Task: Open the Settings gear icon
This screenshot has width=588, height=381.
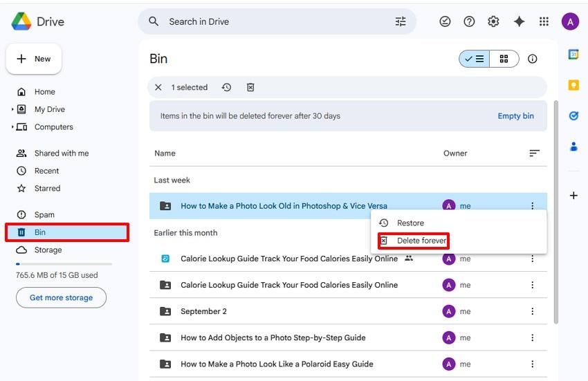Action: (493, 21)
